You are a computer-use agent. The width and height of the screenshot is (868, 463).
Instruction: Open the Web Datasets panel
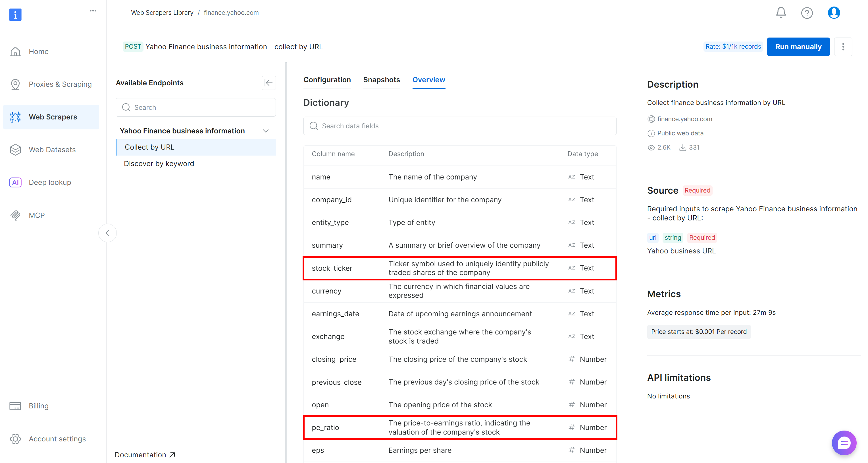[52, 149]
